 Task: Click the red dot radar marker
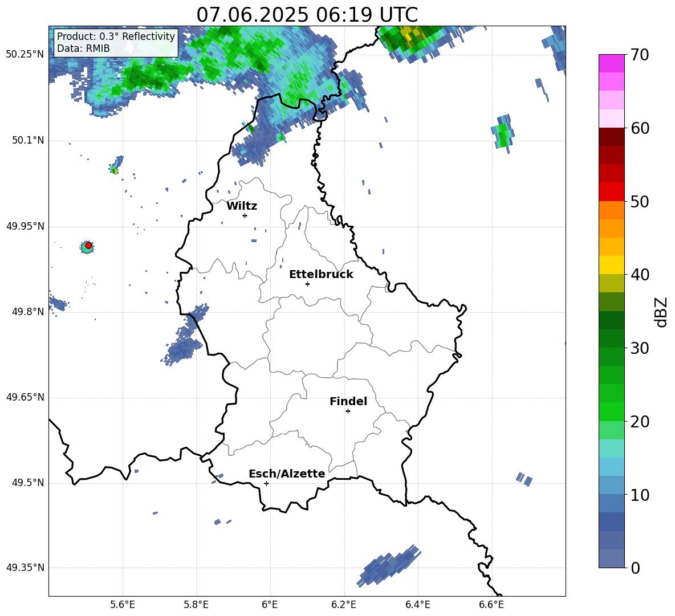[88, 246]
